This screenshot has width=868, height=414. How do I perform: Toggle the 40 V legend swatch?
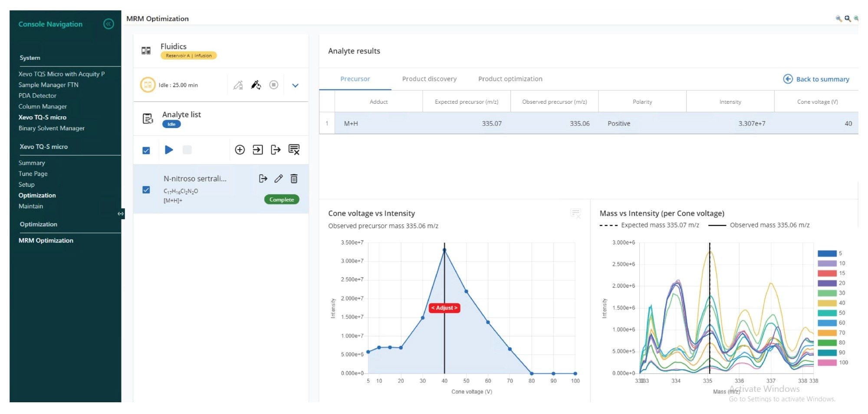point(827,303)
